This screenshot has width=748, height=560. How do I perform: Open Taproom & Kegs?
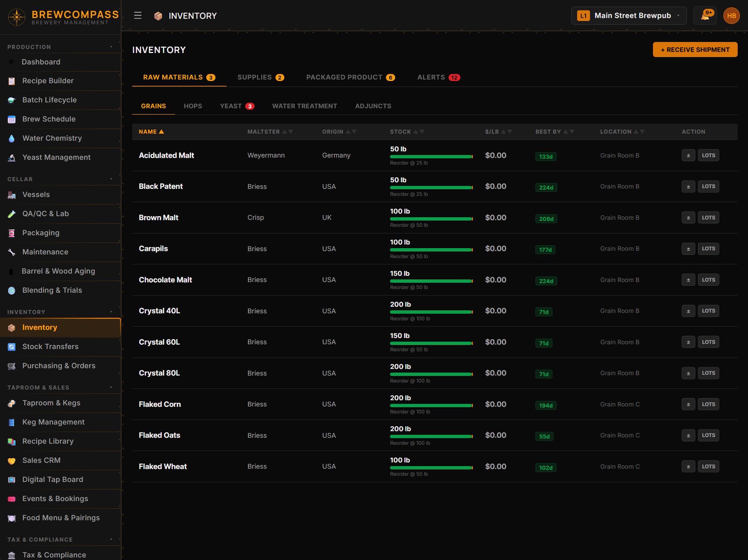[60, 403]
